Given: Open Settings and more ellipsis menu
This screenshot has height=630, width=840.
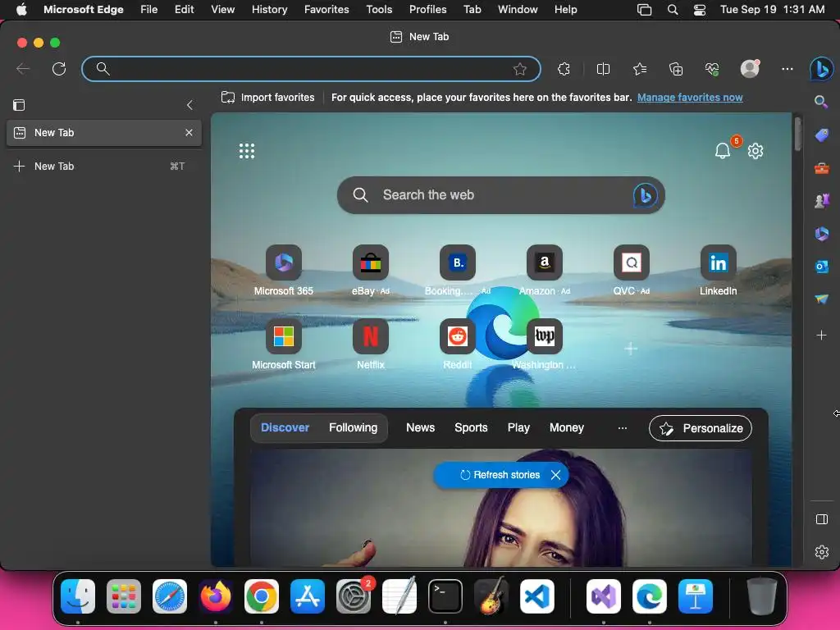Looking at the screenshot, I should (787, 69).
